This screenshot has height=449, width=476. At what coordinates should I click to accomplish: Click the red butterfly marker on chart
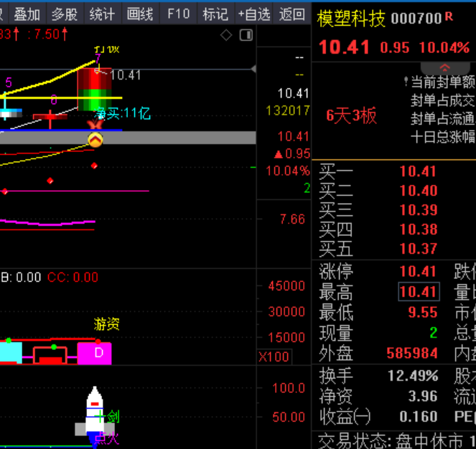click(95, 124)
